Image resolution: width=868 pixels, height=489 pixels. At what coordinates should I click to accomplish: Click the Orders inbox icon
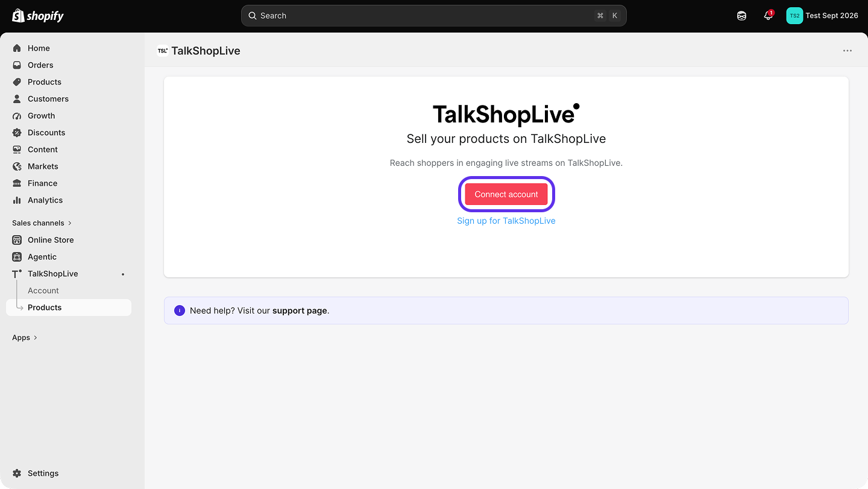[17, 65]
